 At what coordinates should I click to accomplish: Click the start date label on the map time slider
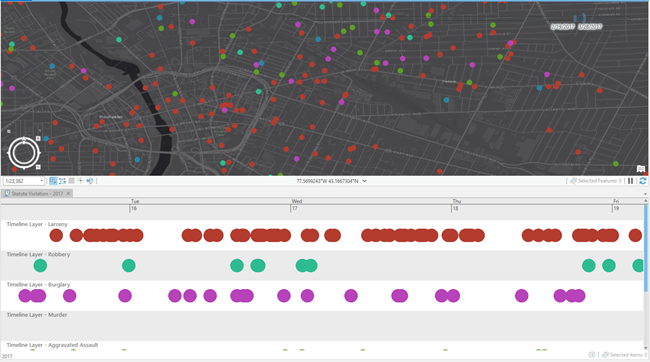562,27
